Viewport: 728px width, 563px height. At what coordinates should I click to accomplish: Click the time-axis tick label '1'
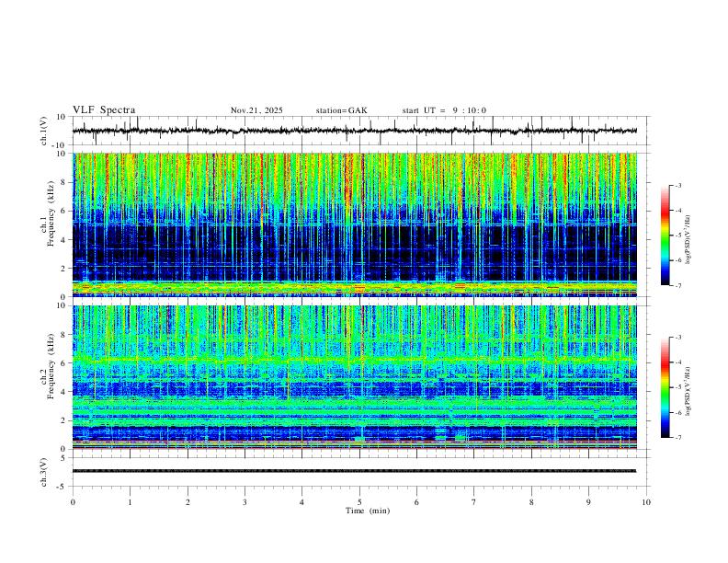130,502
